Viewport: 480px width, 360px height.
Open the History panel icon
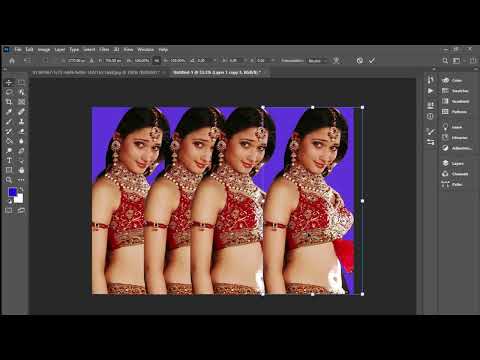tap(430, 79)
